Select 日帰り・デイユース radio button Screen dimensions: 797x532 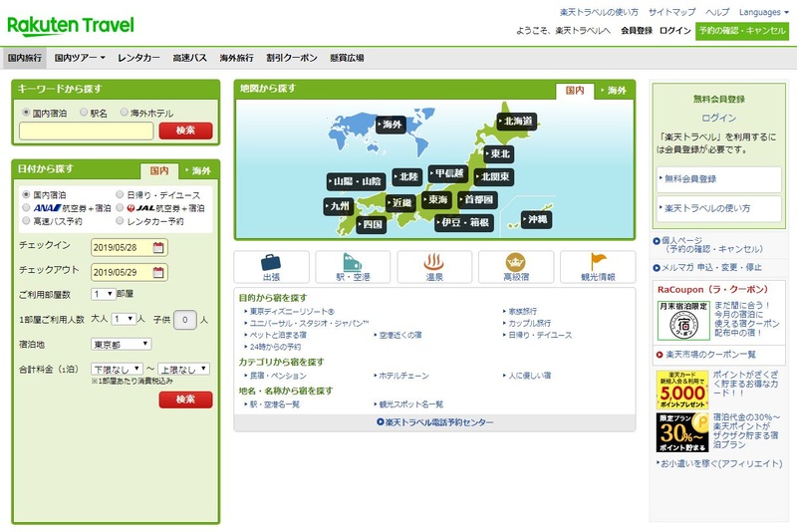pyautogui.click(x=120, y=194)
